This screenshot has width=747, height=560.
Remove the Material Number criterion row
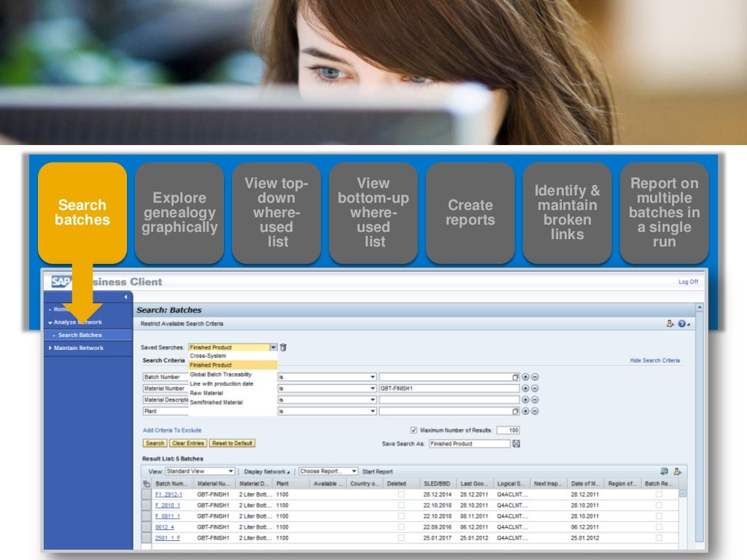tap(535, 388)
